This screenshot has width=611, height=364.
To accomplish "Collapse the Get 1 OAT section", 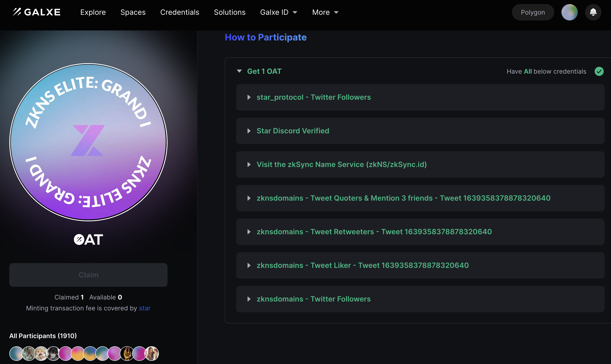I will [239, 71].
